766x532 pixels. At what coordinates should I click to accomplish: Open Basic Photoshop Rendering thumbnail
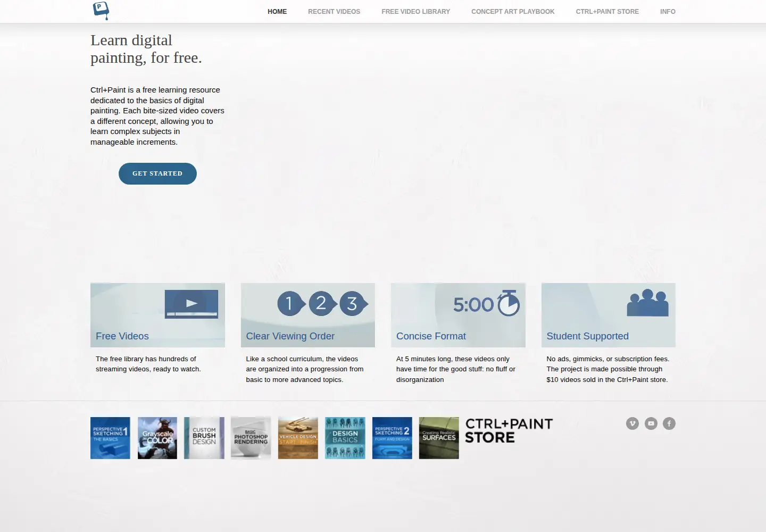(251, 438)
